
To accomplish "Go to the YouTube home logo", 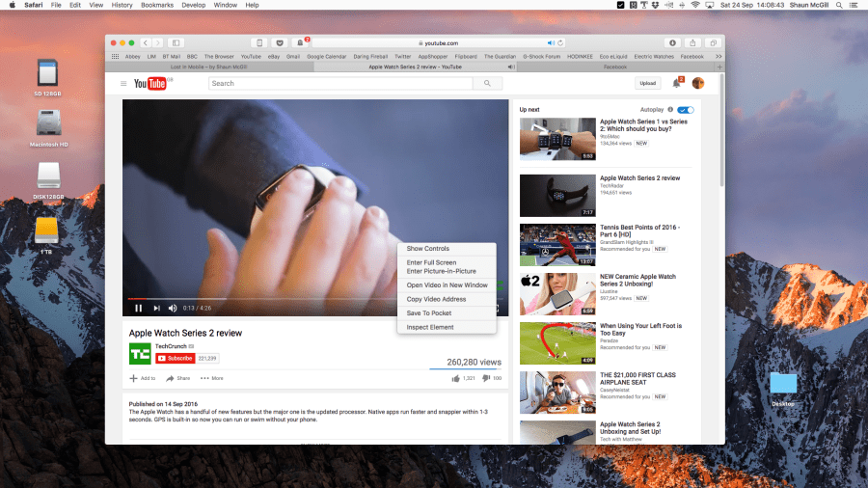I will pos(150,84).
